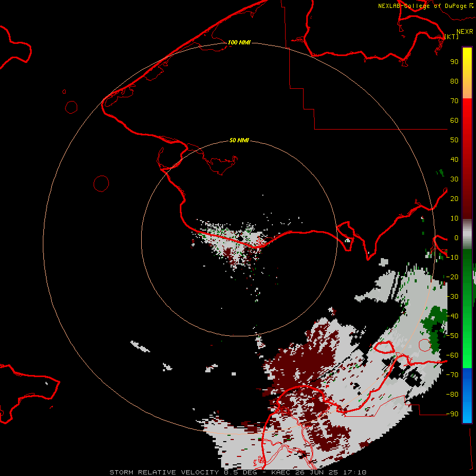
Task: Click the positive 30 knot scale label
Action: click(454, 179)
